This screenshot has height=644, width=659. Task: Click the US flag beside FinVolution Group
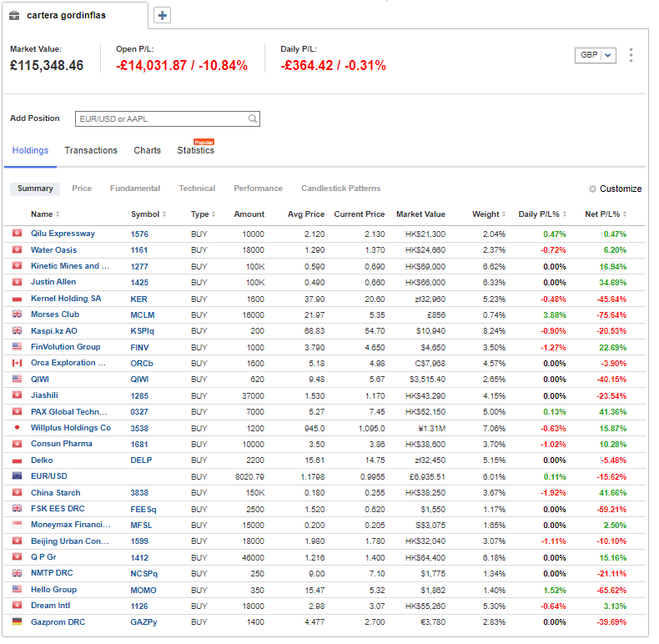pyautogui.click(x=17, y=347)
